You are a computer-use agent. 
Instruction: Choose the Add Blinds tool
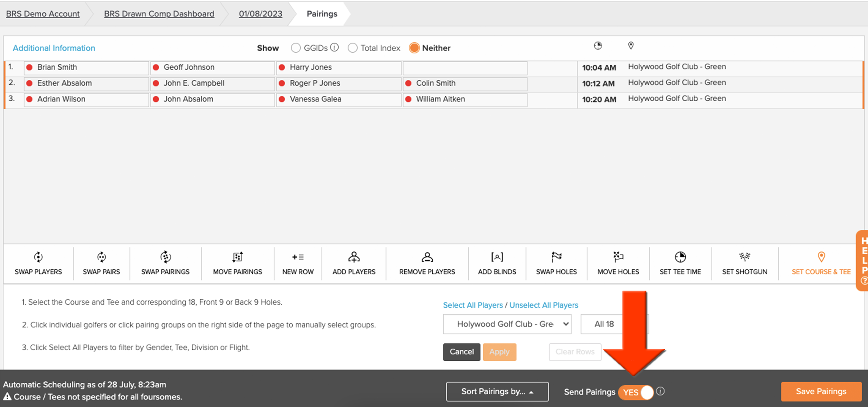coord(497,263)
